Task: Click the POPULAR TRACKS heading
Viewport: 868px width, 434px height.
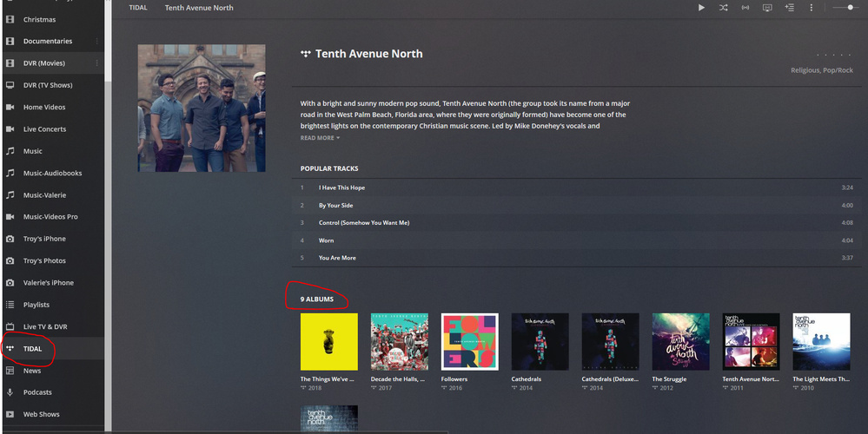Action: pos(328,168)
